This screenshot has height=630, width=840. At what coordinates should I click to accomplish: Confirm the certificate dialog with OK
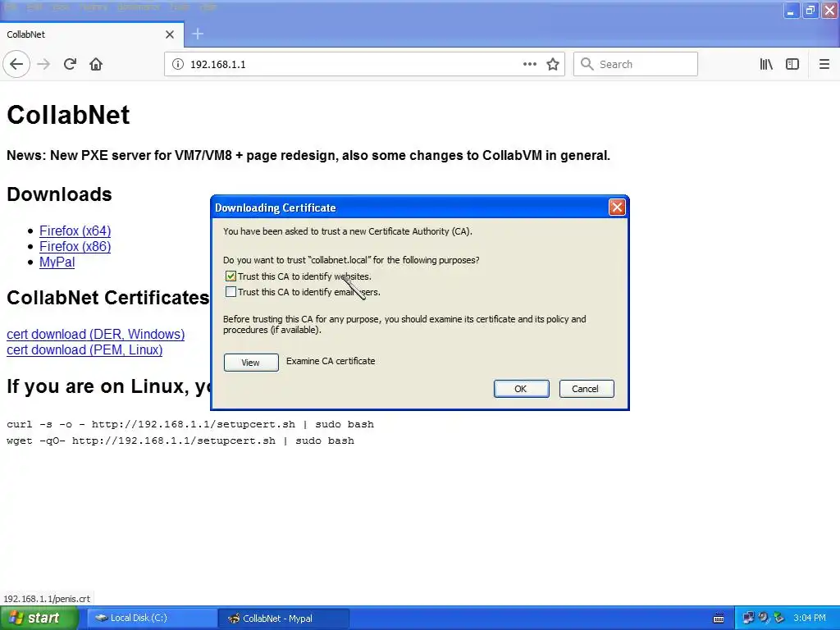(x=521, y=389)
